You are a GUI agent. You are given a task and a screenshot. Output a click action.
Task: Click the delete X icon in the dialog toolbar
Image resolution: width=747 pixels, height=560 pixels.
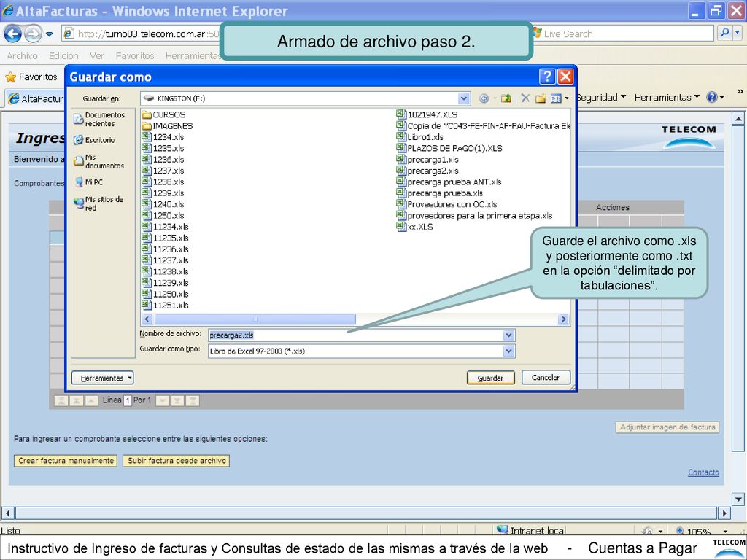point(525,98)
